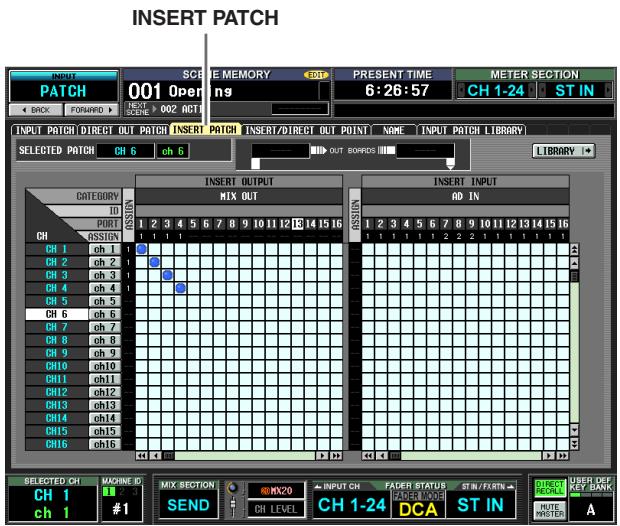Image resolution: width=620 pixels, height=526 pixels.
Task: Select the CH 6 channel row
Action: (57, 314)
